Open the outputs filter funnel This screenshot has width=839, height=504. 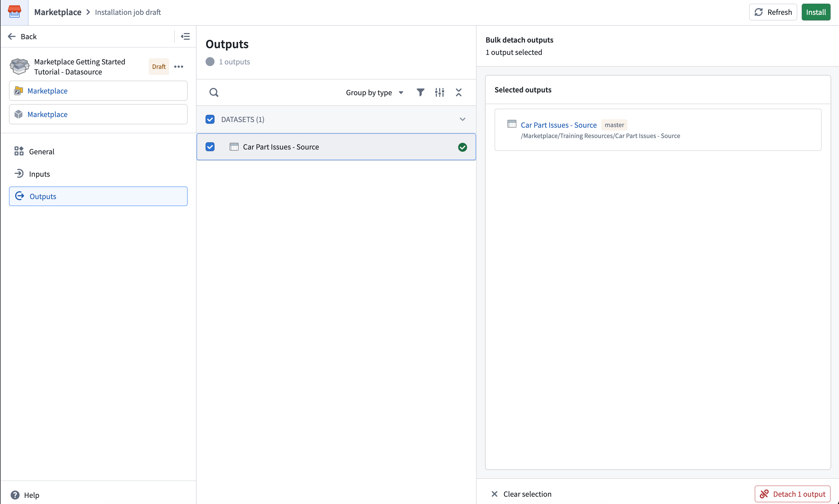[420, 92]
